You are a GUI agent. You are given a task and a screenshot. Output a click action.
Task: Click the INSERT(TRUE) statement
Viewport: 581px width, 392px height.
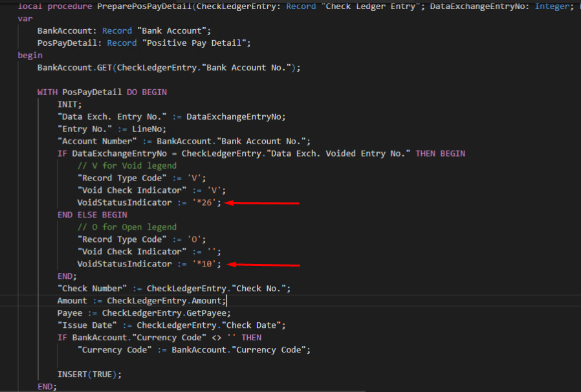point(89,375)
